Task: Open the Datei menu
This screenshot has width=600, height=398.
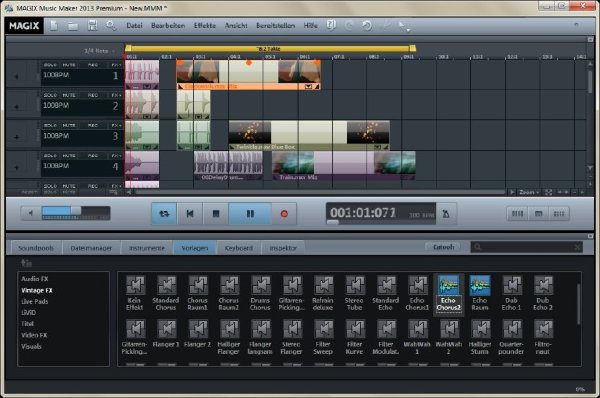Action: pos(134,26)
